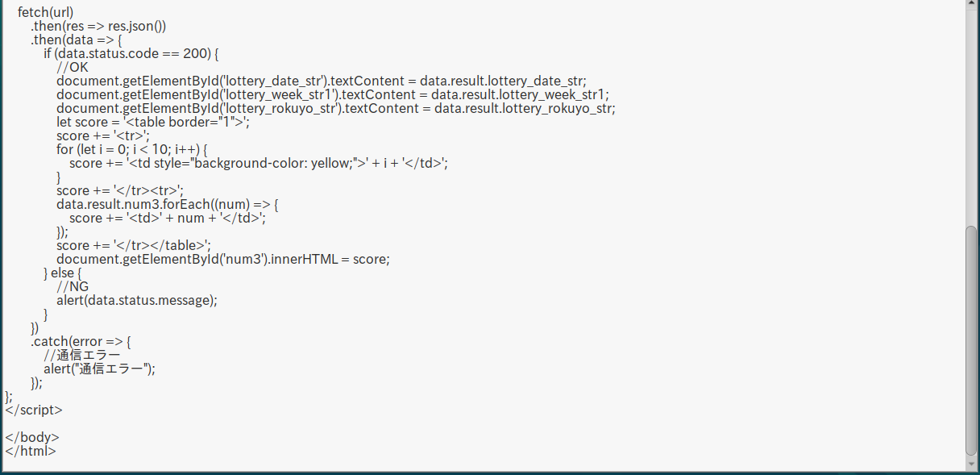
Task: Click the 'data.status.code == 200' condition
Action: 135,54
